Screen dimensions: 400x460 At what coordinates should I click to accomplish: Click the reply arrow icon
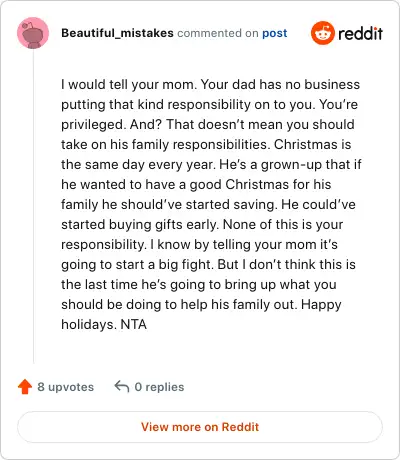pos(122,387)
